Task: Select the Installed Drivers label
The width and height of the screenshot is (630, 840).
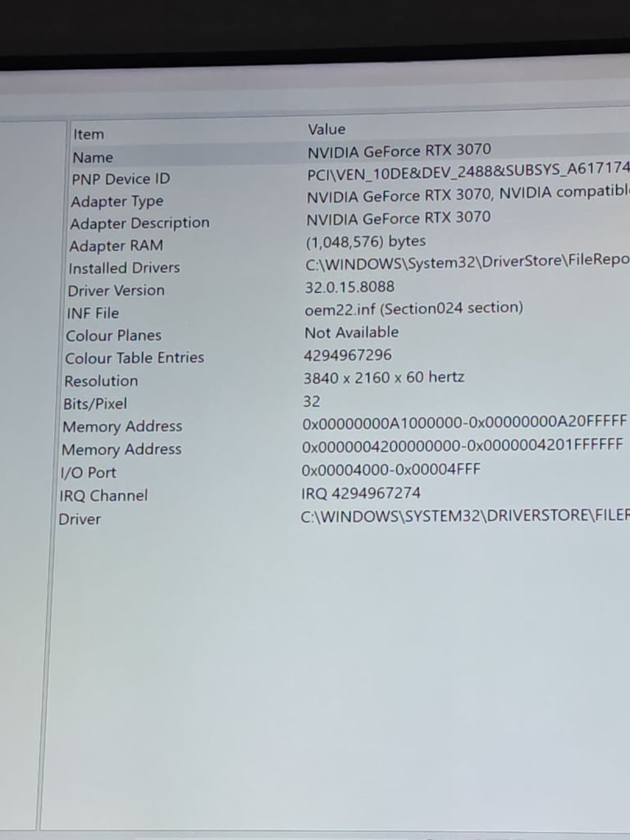Action: click(x=125, y=268)
